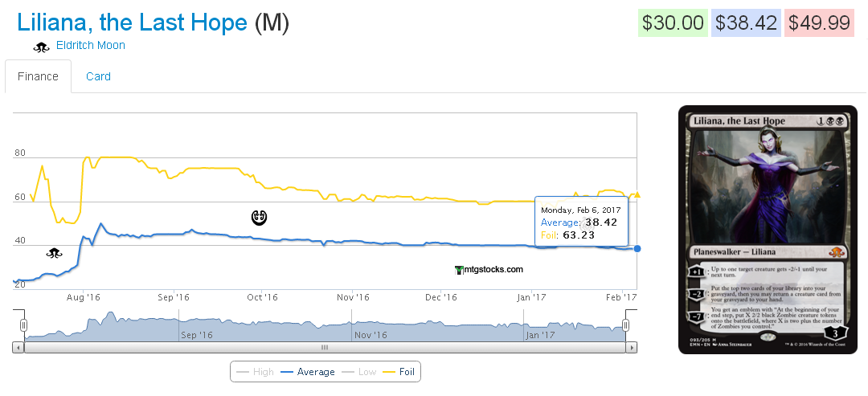Click the 80 y-axis label
The width and height of the screenshot is (868, 396).
pyautogui.click(x=19, y=153)
